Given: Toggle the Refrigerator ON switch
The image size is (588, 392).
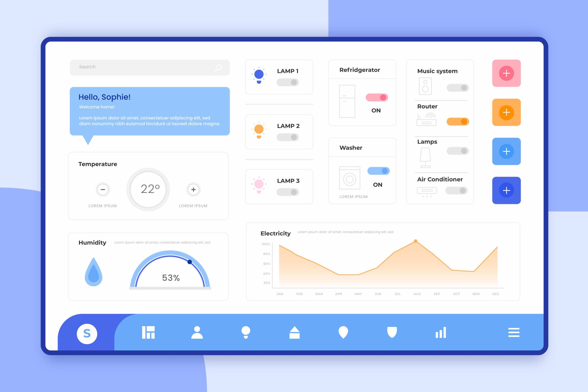Looking at the screenshot, I should 376,97.
